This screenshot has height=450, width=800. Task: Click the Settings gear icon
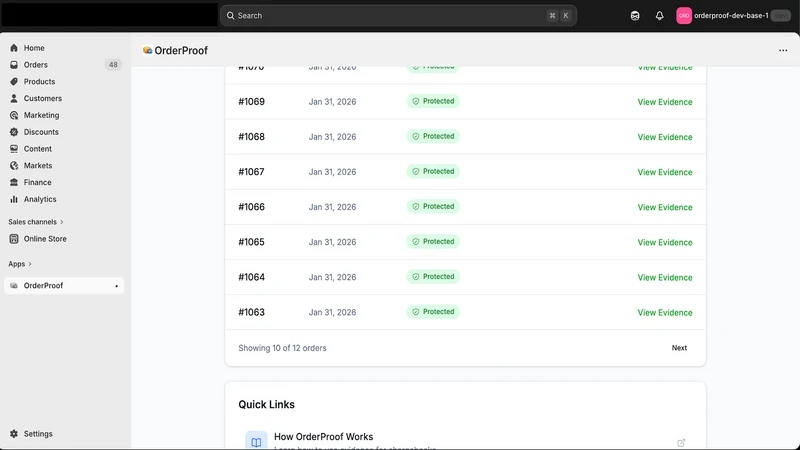click(x=14, y=434)
